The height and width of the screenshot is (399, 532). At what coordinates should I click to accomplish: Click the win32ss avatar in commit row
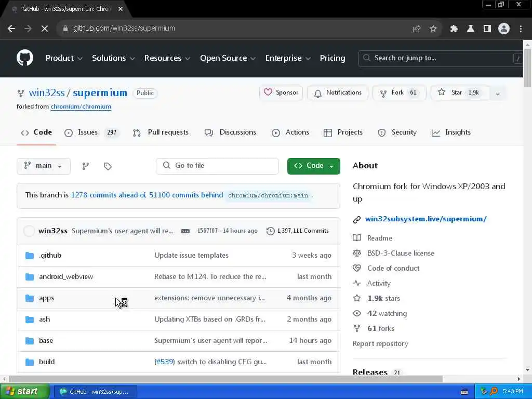pyautogui.click(x=29, y=231)
